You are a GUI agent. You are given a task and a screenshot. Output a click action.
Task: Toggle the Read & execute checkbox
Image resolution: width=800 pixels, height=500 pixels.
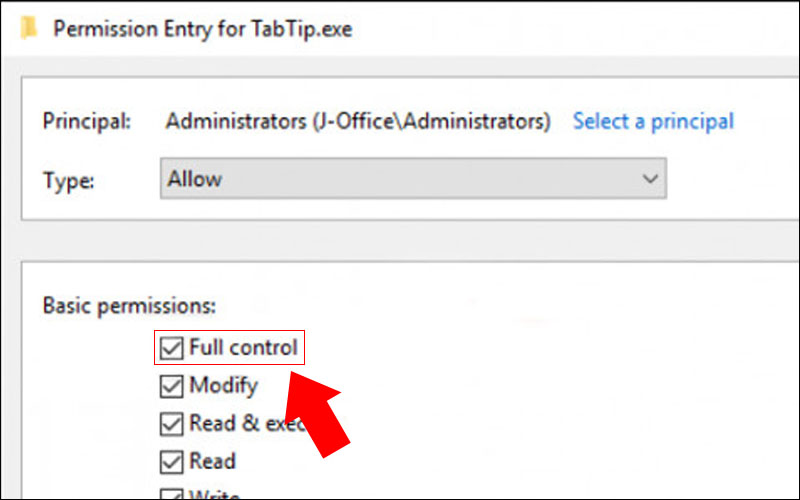[171, 424]
